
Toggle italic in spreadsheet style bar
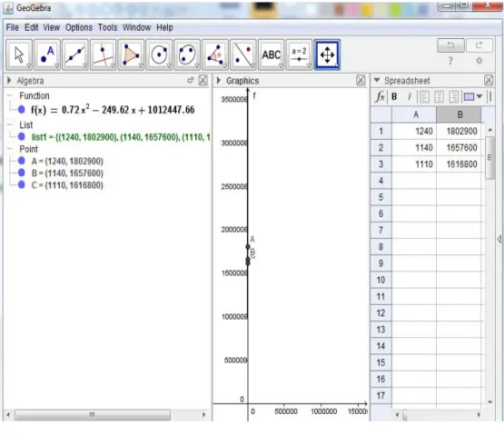410,96
